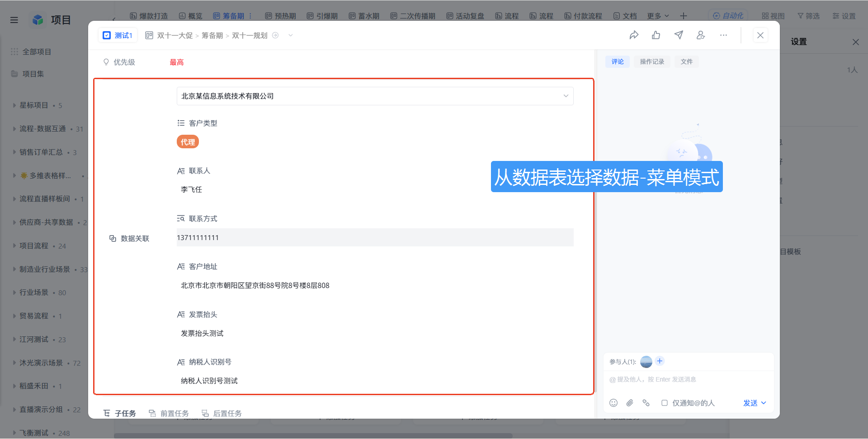
Task: Open the three-dots more options menu
Action: [x=723, y=35]
